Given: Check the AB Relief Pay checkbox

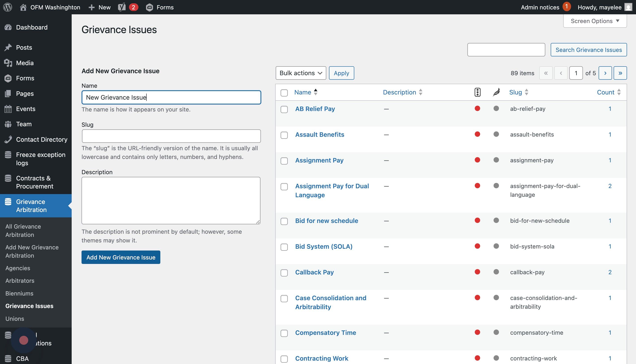Looking at the screenshot, I should pyautogui.click(x=284, y=109).
